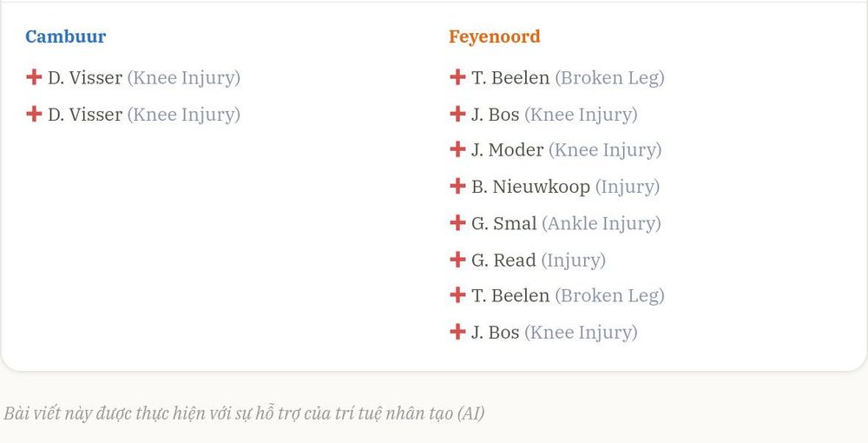Viewport: 868px width, 443px height.
Task: Select the second T. Beelen player name
Action: 510,295
